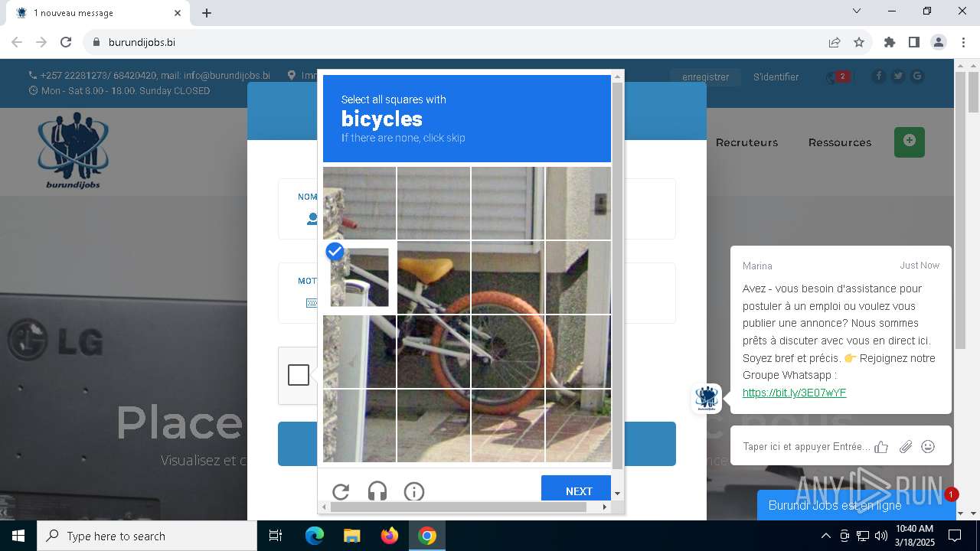Screen dimensions: 980x551
Task: Click the thumbs up chat icon
Action: 881,447
